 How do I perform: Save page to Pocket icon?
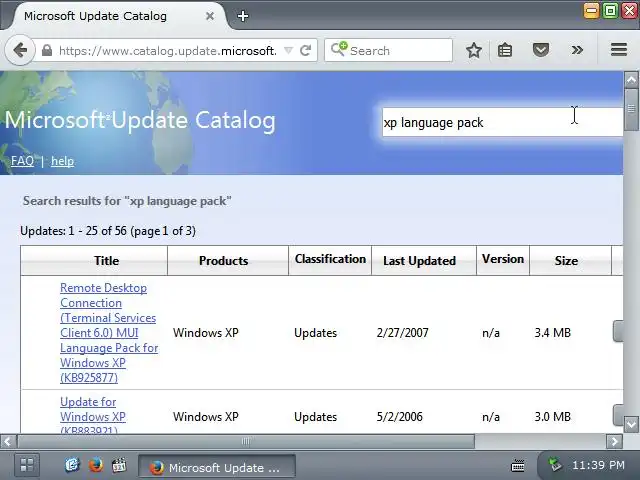(x=540, y=50)
